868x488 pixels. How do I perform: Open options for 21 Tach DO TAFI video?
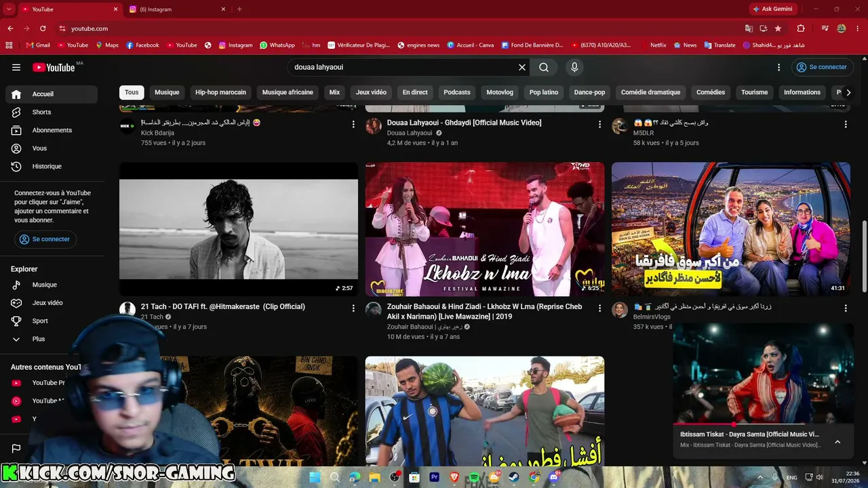(353, 308)
